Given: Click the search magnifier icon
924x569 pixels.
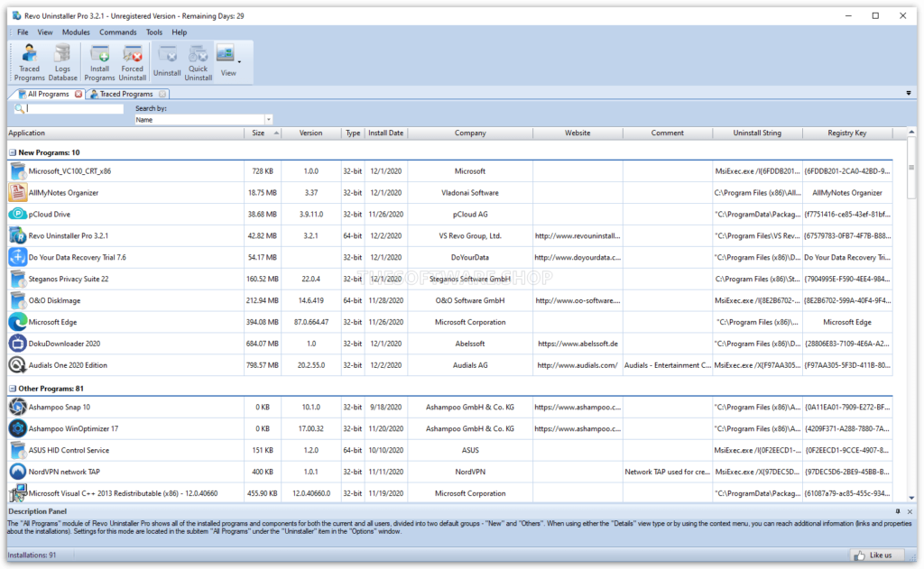Looking at the screenshot, I should coord(20,108).
